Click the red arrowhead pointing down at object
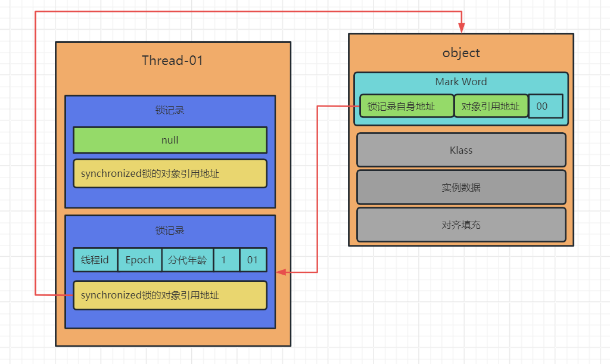The height and width of the screenshot is (364, 610). click(x=461, y=28)
